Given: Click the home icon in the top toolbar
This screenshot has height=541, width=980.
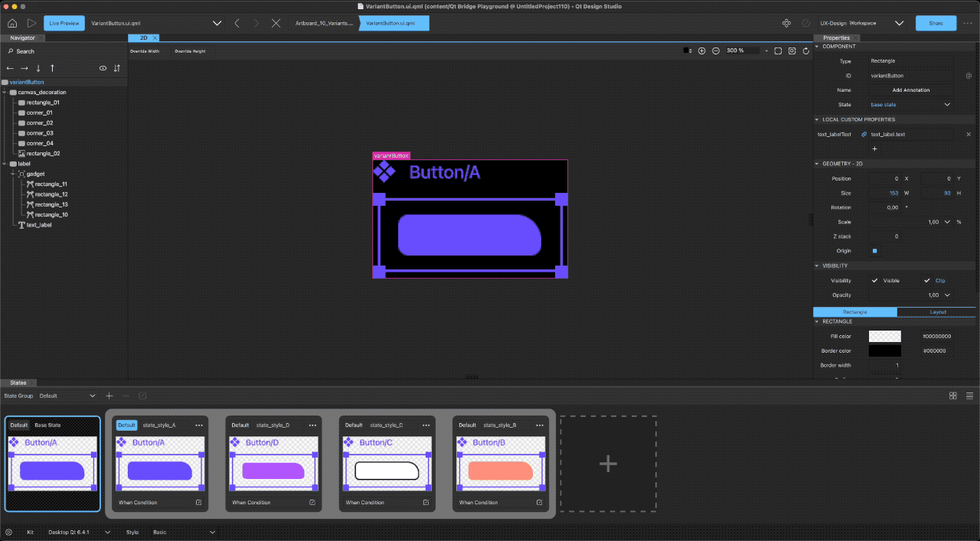Looking at the screenshot, I should pos(11,22).
